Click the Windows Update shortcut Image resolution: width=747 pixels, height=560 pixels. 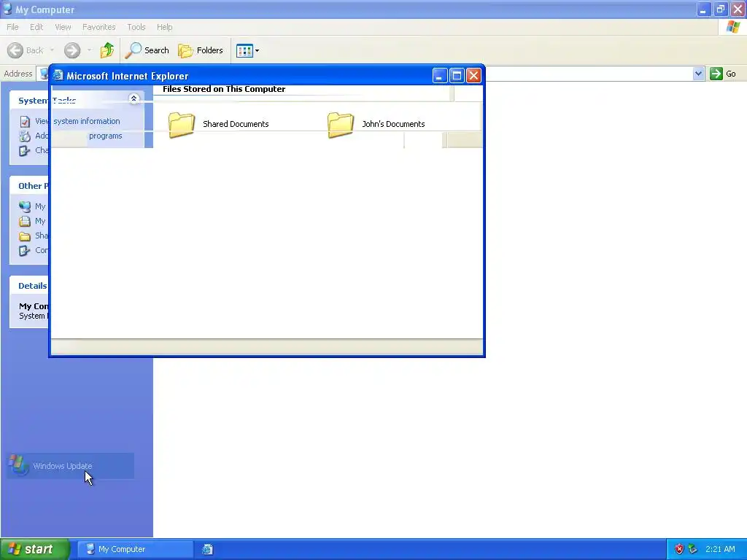point(71,466)
